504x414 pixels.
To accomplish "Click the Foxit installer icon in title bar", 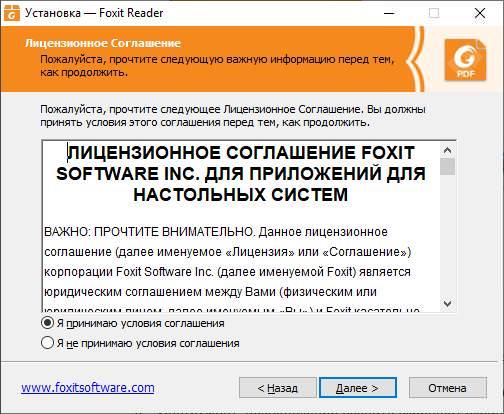I will tap(11, 13).
